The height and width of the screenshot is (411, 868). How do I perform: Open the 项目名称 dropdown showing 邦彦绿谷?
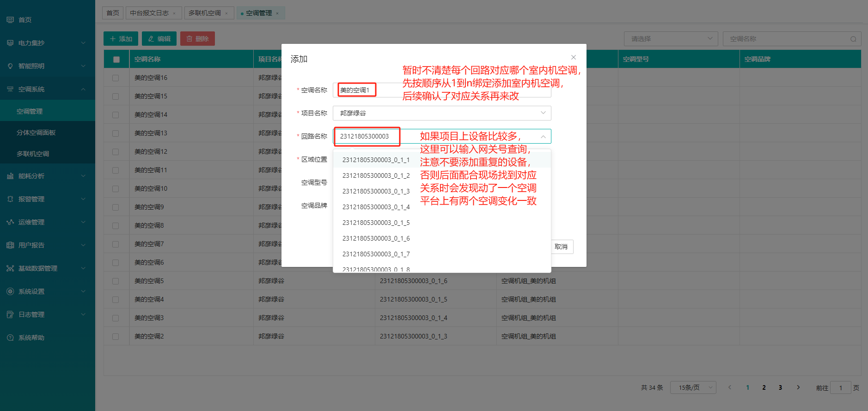(441, 113)
